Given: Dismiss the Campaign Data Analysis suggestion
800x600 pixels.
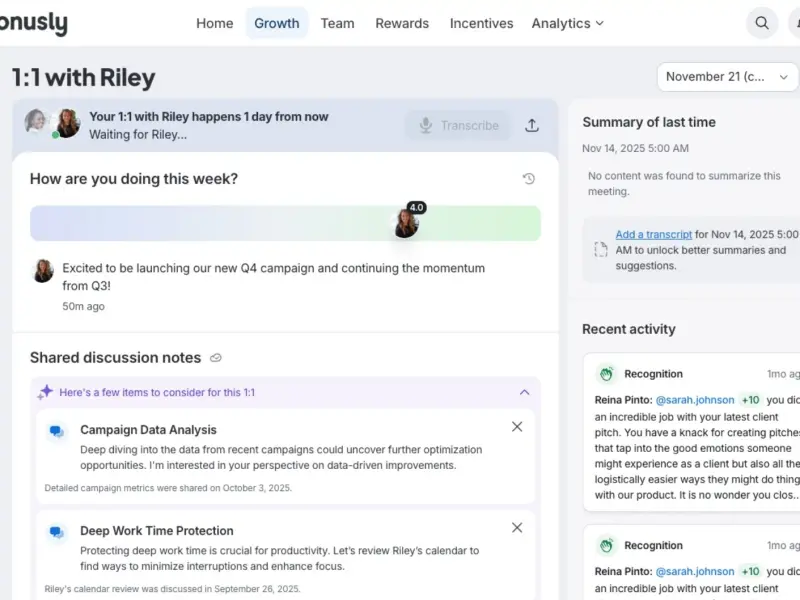Looking at the screenshot, I should (517, 427).
